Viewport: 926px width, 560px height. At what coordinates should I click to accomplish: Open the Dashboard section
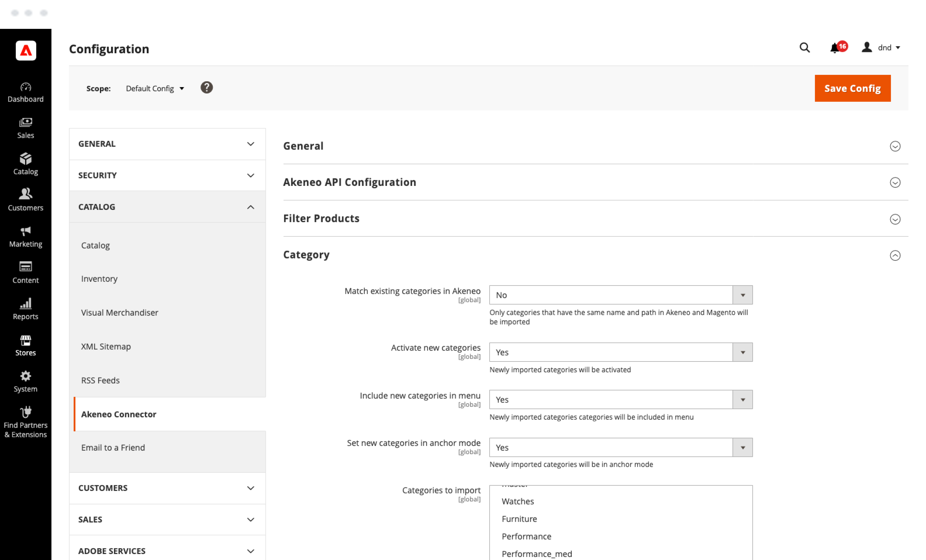click(26, 92)
